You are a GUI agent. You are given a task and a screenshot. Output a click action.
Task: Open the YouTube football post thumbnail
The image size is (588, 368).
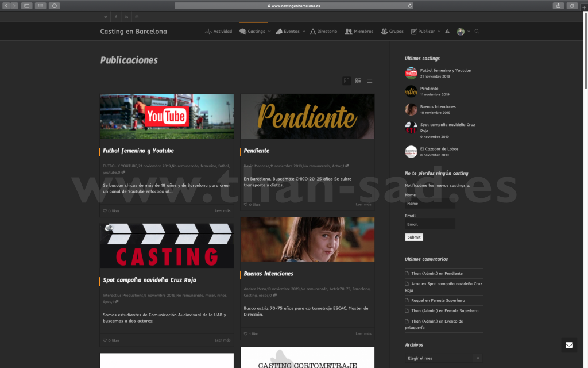click(x=167, y=116)
